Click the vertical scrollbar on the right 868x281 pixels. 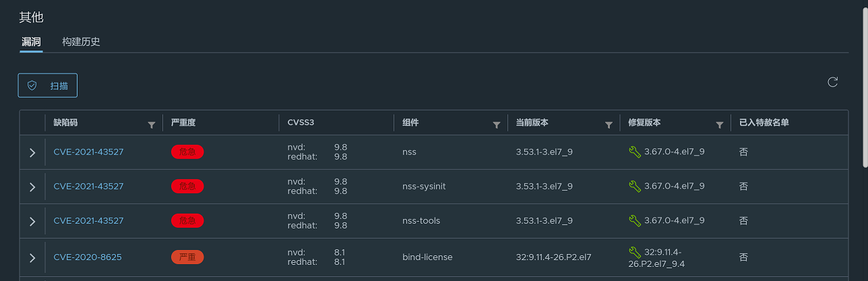[x=864, y=81]
